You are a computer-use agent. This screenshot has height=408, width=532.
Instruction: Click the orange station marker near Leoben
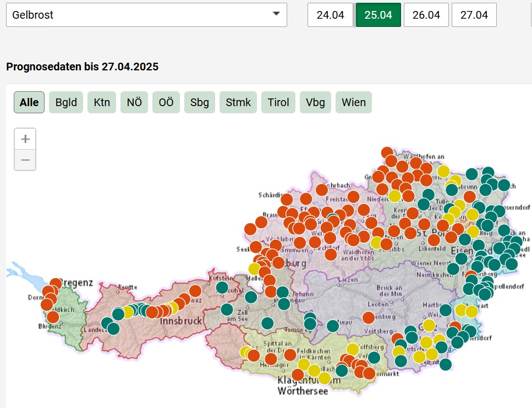369,317
